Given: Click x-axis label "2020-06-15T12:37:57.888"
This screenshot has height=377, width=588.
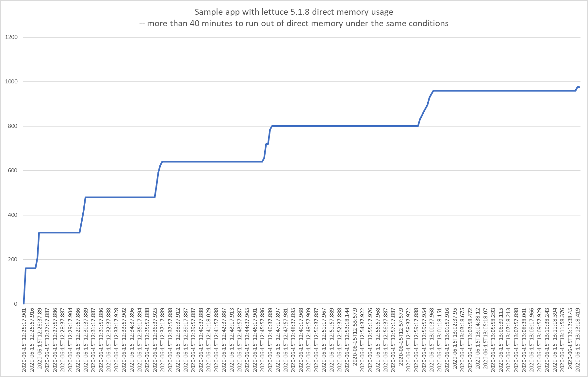Looking at the screenshot, I should 170,340.
